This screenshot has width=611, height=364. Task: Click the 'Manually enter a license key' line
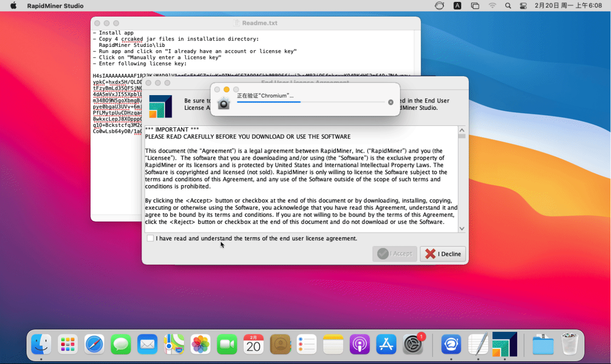click(157, 57)
